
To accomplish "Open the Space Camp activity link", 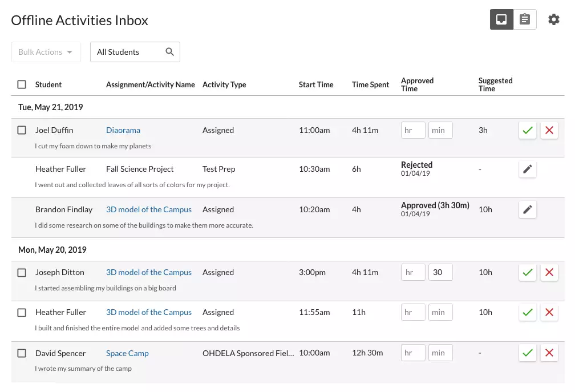I will 127,353.
